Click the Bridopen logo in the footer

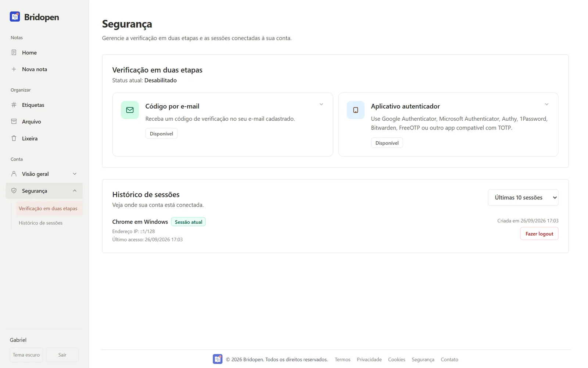click(x=218, y=359)
